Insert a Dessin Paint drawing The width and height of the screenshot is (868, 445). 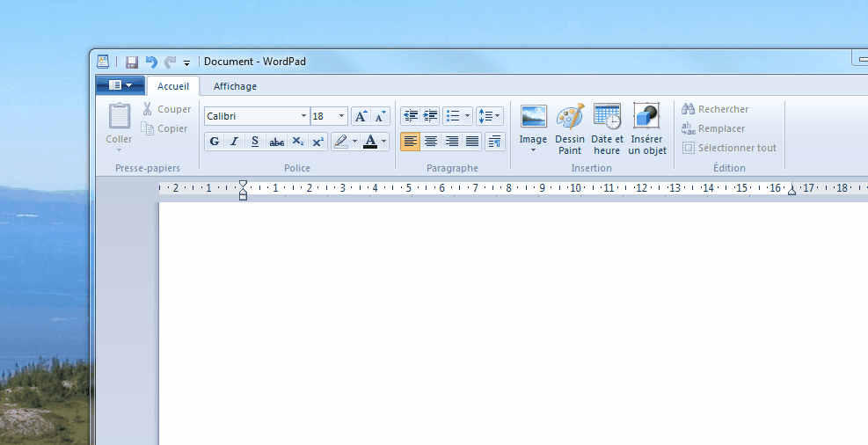pyautogui.click(x=570, y=129)
